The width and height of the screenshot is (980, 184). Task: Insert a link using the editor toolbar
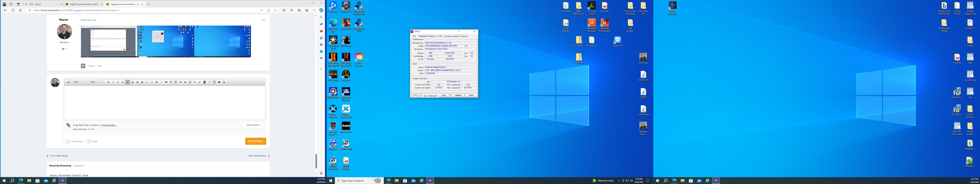(x=166, y=82)
